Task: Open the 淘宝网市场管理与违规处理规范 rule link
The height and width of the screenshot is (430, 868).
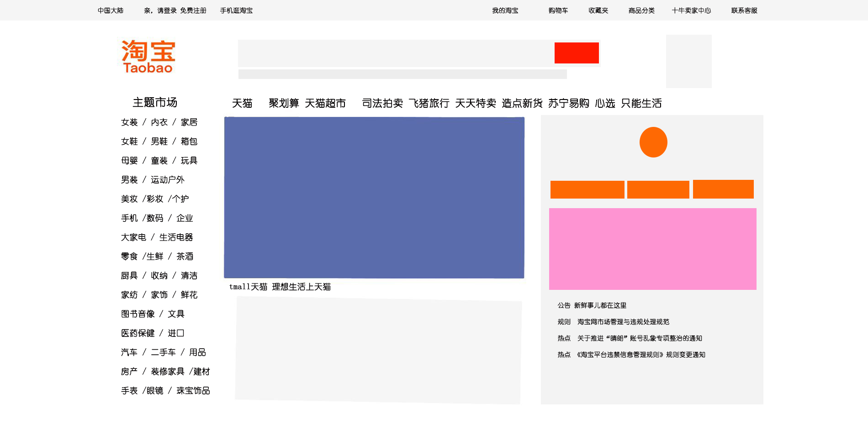Action: tap(623, 322)
